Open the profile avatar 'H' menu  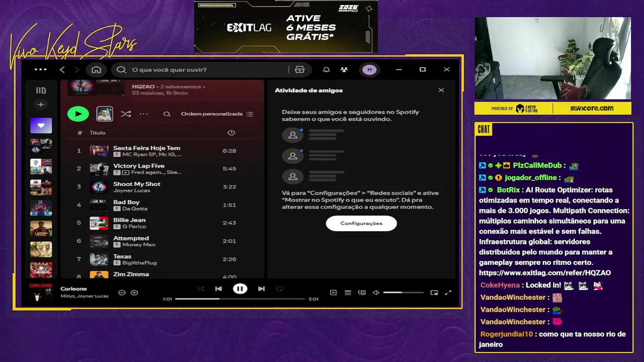pos(370,69)
